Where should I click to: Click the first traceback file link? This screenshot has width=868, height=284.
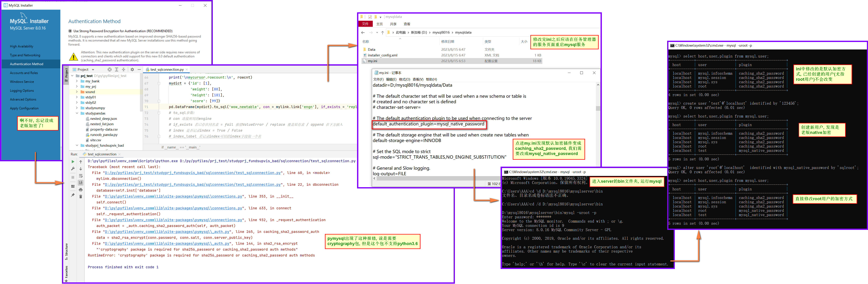click(x=192, y=173)
